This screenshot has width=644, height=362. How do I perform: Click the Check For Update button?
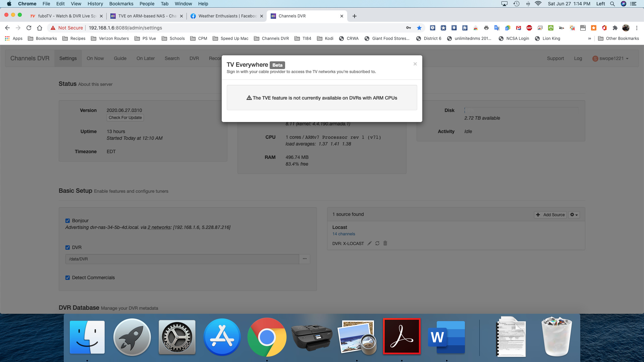(x=125, y=118)
